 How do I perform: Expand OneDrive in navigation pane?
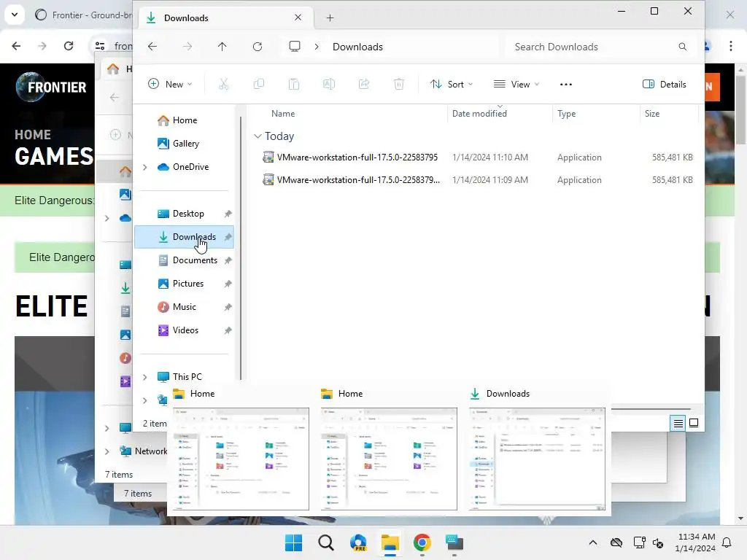pos(145,167)
